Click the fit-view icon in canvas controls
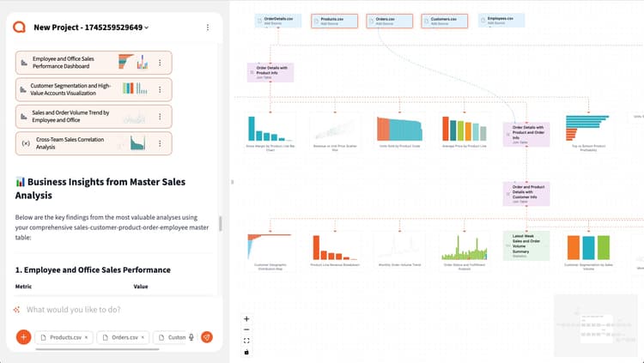The height and width of the screenshot is (363, 644). [x=246, y=341]
